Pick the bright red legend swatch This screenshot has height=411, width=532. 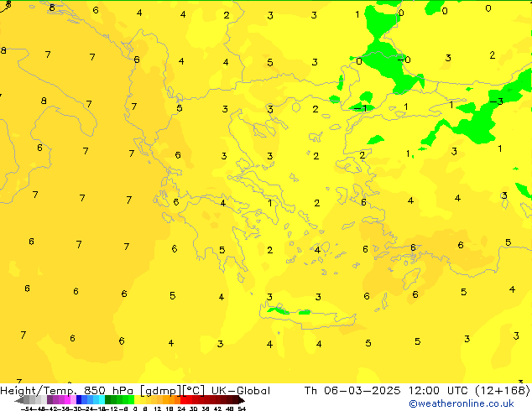184,399
